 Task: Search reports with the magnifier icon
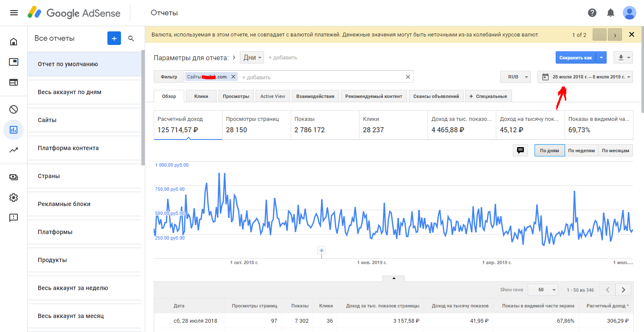[131, 39]
